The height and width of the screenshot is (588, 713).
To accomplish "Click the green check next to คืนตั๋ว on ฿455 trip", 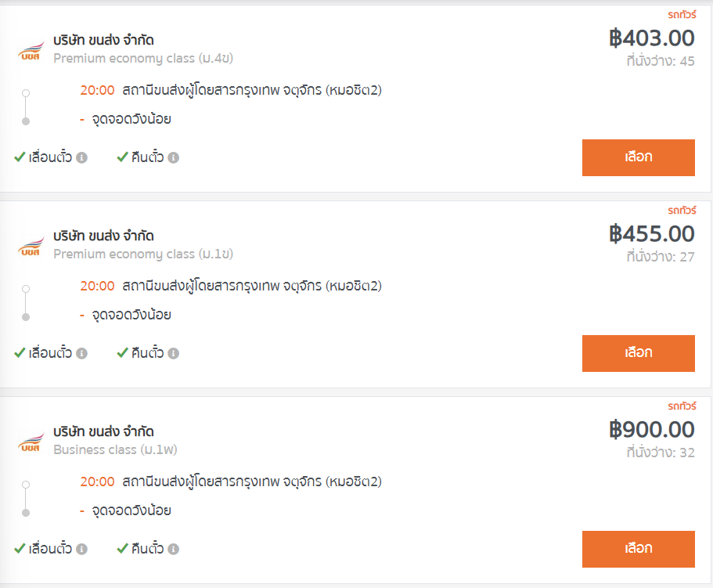I will click(122, 353).
